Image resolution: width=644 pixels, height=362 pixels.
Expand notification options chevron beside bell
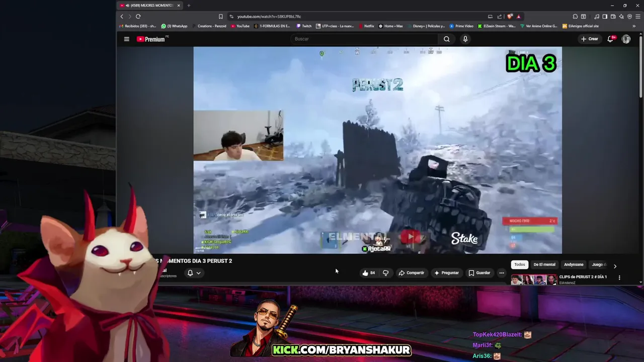pos(199,273)
